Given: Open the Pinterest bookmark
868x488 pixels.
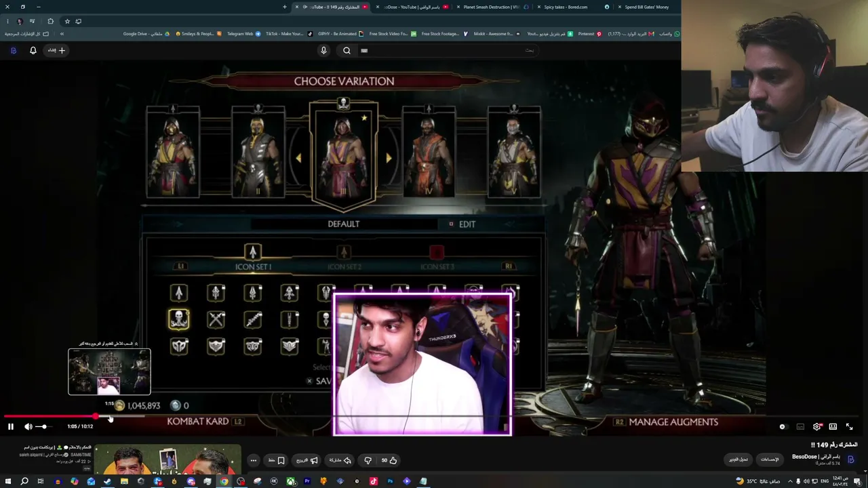Looking at the screenshot, I should point(589,34).
